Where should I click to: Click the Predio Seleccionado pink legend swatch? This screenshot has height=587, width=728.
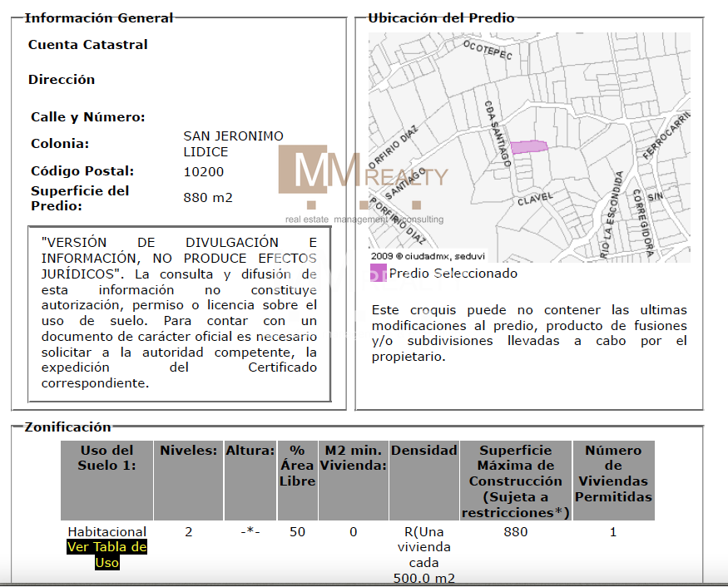pyautogui.click(x=379, y=274)
